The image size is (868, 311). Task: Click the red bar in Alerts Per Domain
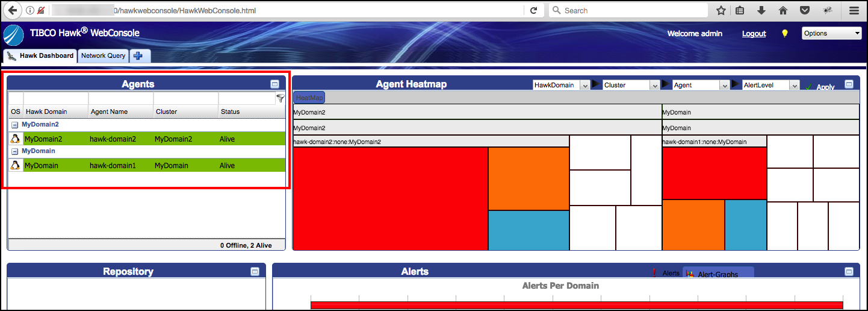(577, 306)
